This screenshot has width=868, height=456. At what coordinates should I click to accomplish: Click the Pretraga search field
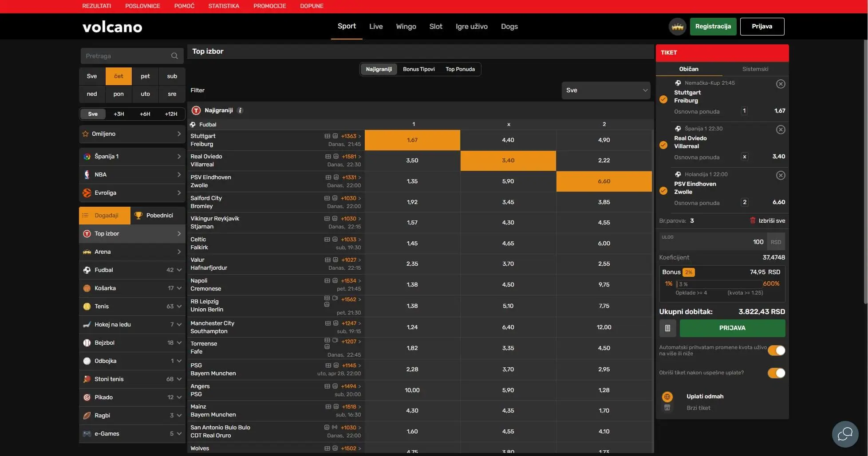click(132, 56)
